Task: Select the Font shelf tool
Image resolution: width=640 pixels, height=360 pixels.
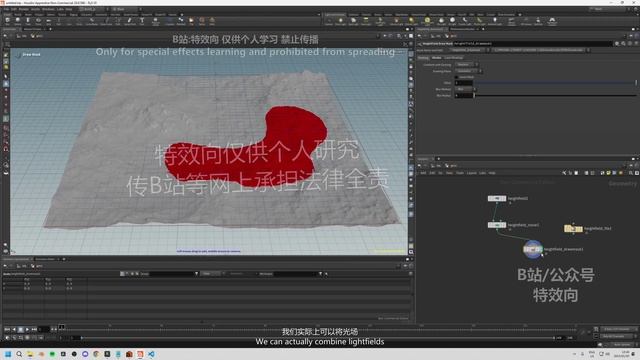Action: tap(142, 21)
